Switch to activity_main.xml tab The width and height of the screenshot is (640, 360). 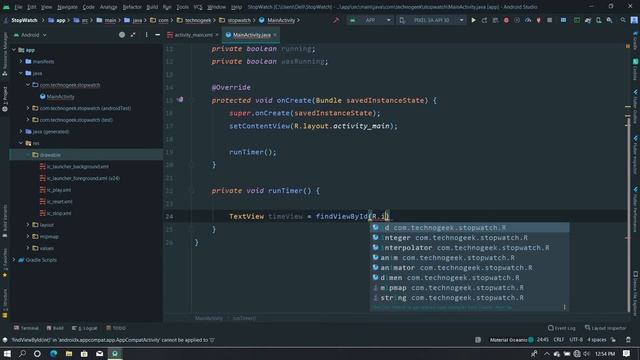point(193,35)
